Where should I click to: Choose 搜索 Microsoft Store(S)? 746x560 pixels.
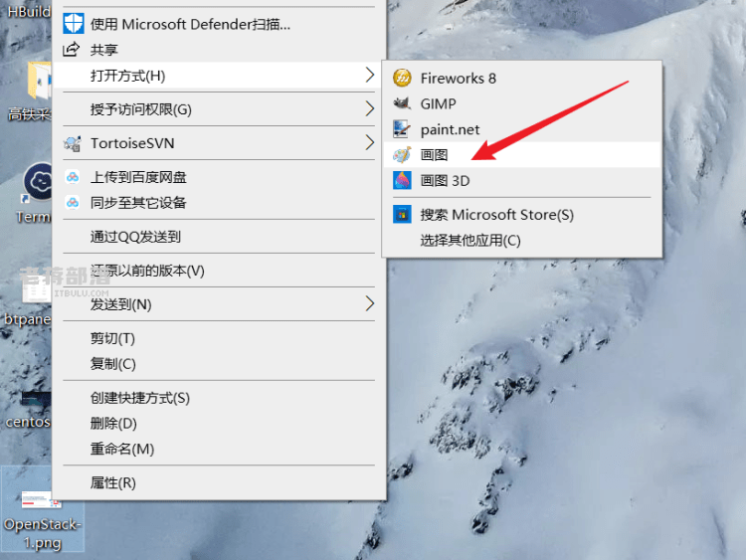pos(522,215)
